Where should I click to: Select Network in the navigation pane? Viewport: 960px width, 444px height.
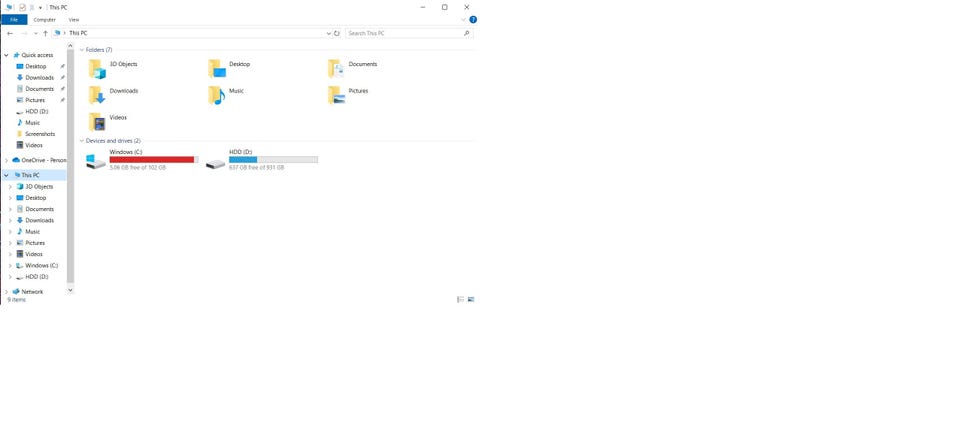point(32,292)
